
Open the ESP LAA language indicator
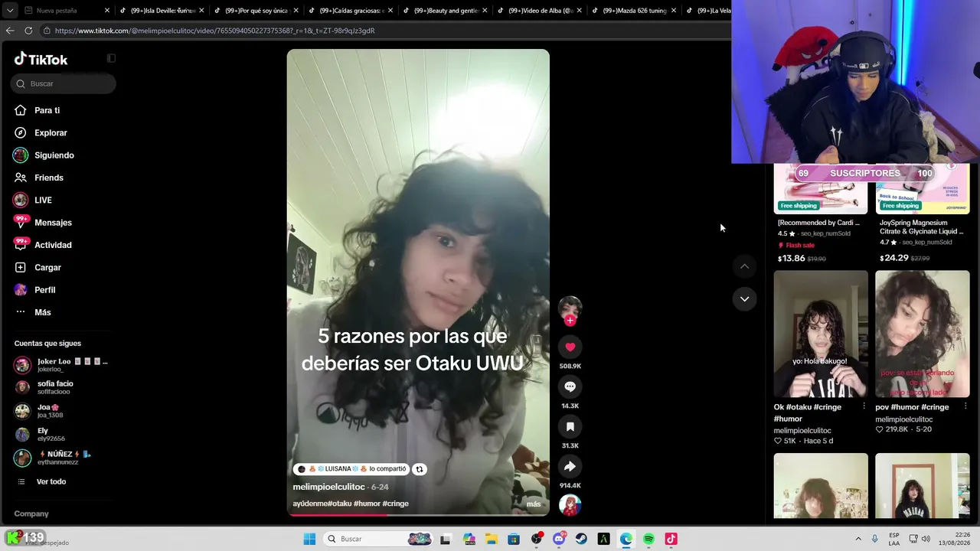[x=894, y=539]
